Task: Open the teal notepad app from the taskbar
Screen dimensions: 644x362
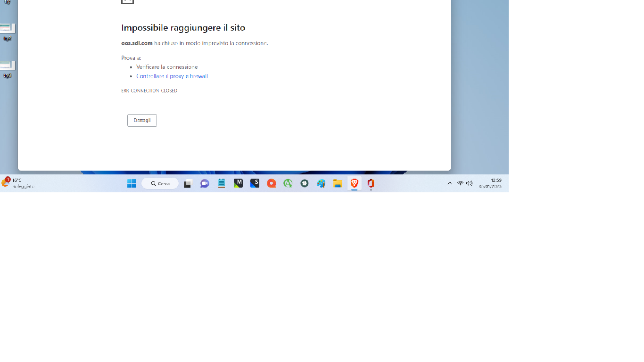Action: 221,183
